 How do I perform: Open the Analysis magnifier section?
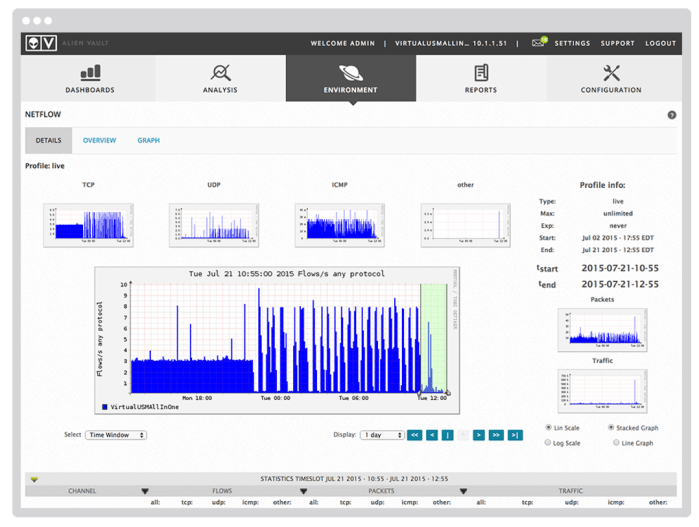pyautogui.click(x=220, y=79)
